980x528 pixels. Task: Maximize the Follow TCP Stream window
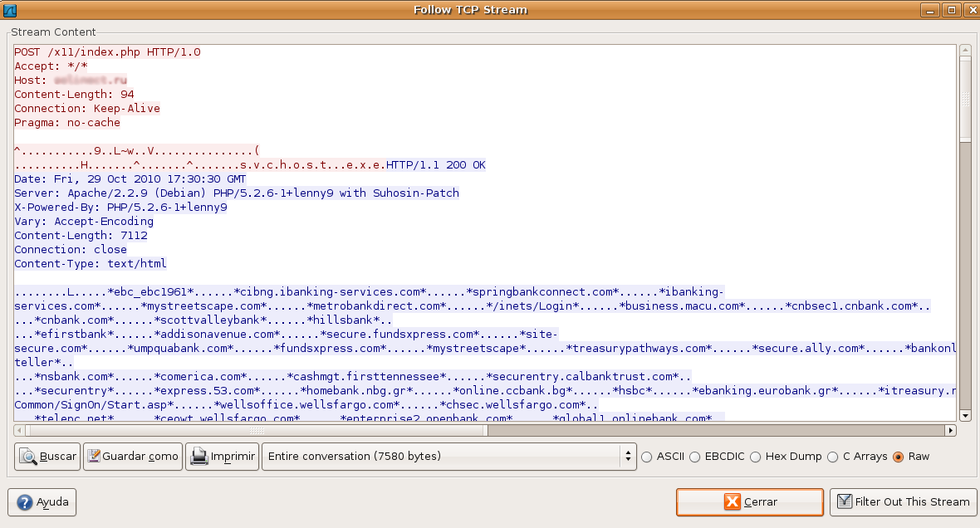coord(951,10)
